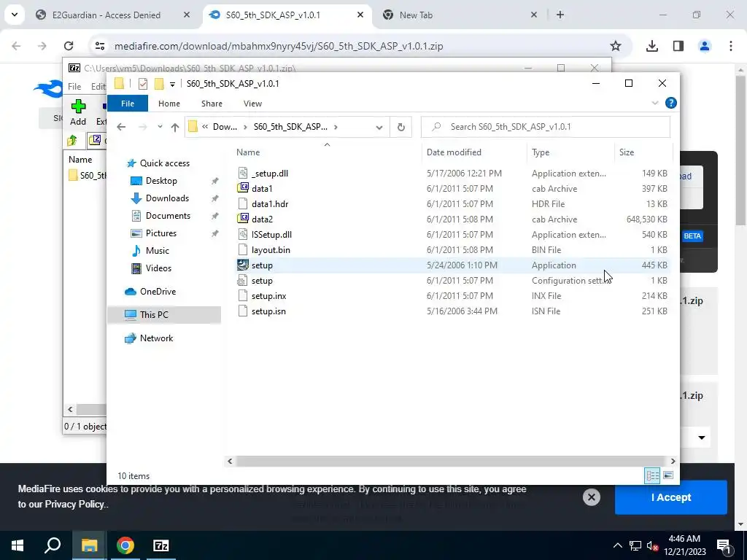Click the Chrome address bar URL
The width and height of the screenshot is (747, 560).
click(x=279, y=46)
